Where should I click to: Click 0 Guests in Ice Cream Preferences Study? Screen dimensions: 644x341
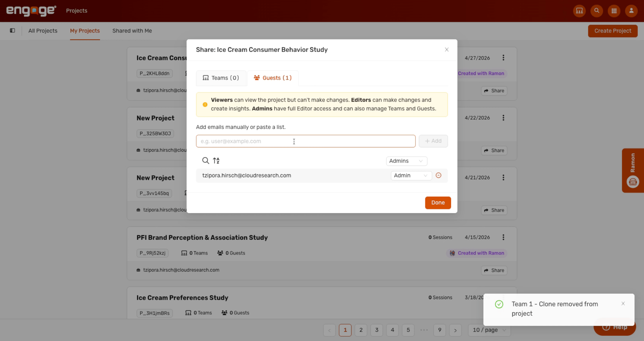click(x=235, y=313)
